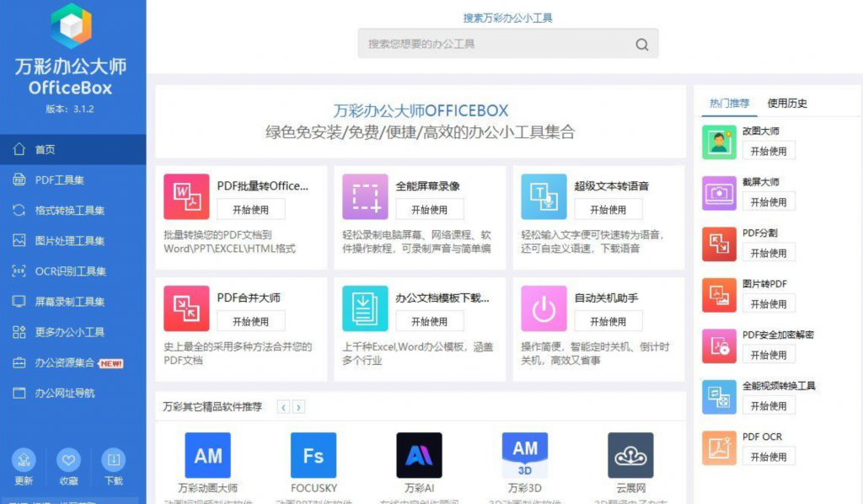The image size is (863, 504).
Task: Click 开始使用 under 自动关机助手
Action: (608, 321)
